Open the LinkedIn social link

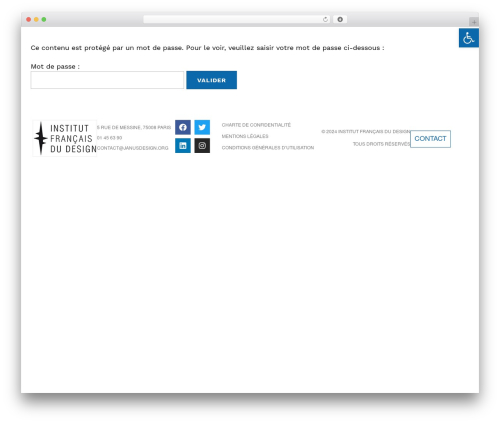pyautogui.click(x=183, y=146)
